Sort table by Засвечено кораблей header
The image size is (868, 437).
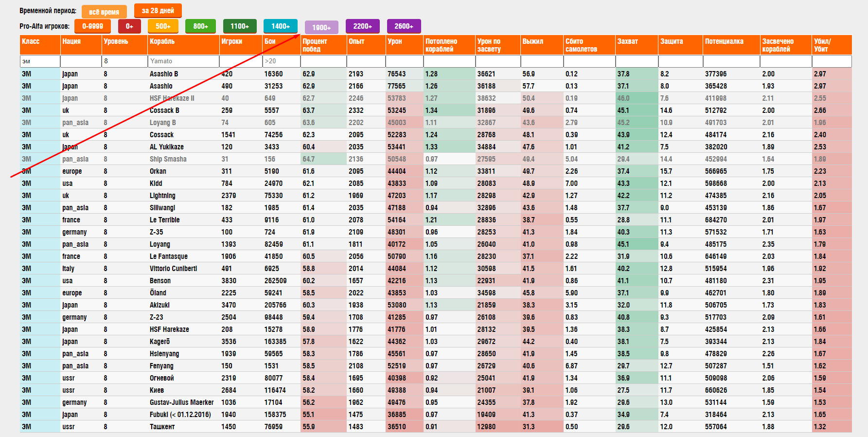pos(786,45)
